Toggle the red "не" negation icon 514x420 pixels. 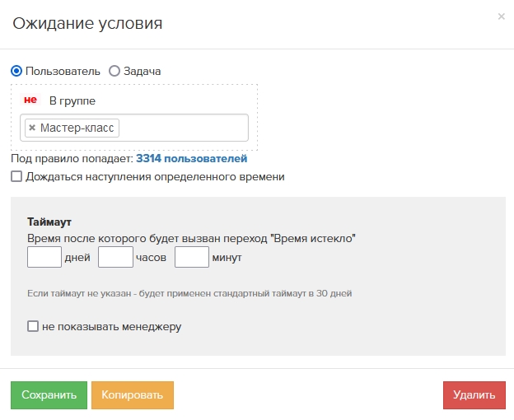30,100
